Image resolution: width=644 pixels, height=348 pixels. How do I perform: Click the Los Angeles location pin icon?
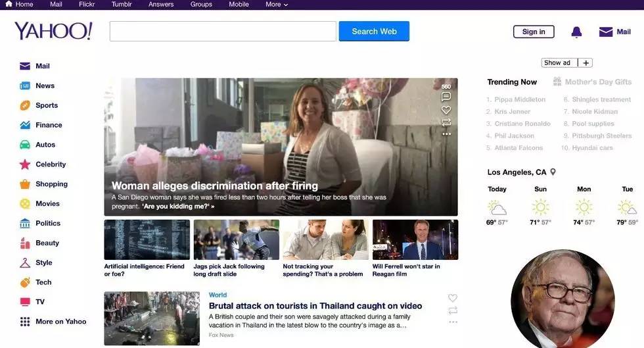tap(553, 172)
